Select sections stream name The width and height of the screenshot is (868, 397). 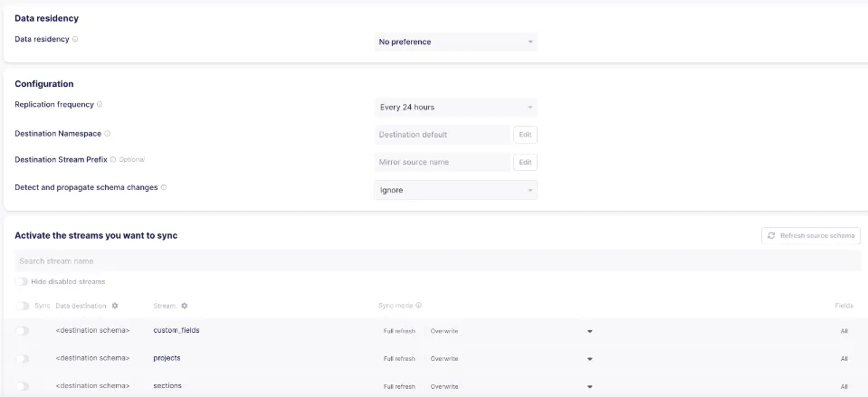[167, 386]
